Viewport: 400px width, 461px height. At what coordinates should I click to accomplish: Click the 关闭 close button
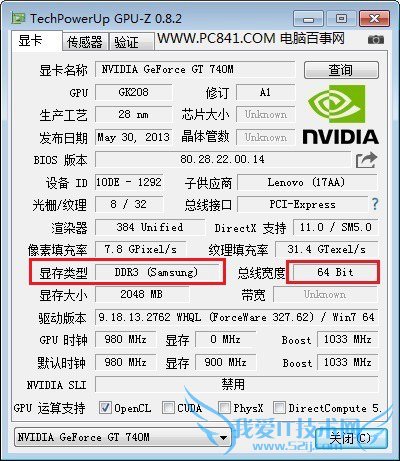[x=351, y=438]
